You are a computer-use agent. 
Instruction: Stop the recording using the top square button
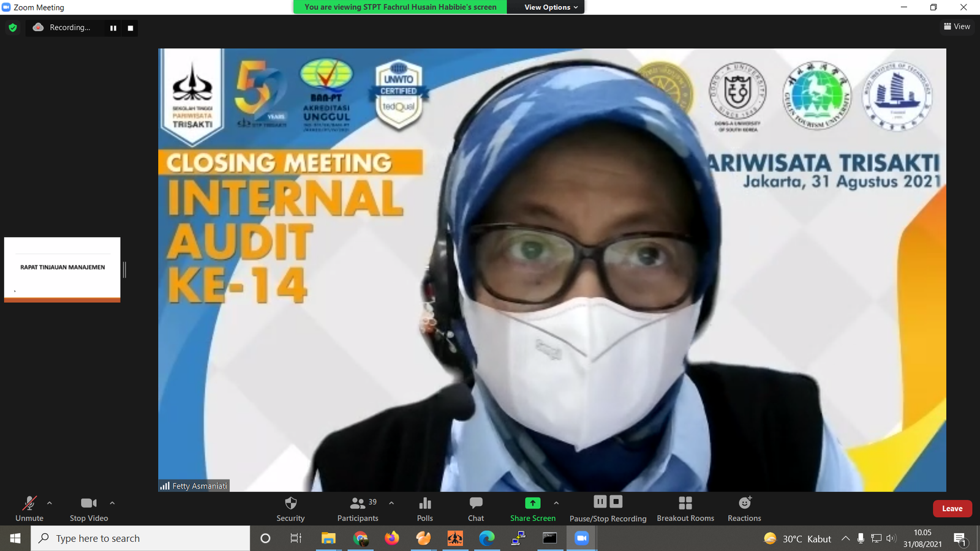click(x=130, y=28)
